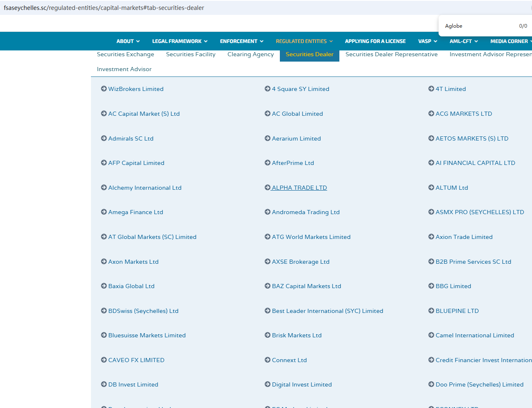Click the arrow icon beside AC Global Limited
The image size is (532, 408).
pos(267,114)
